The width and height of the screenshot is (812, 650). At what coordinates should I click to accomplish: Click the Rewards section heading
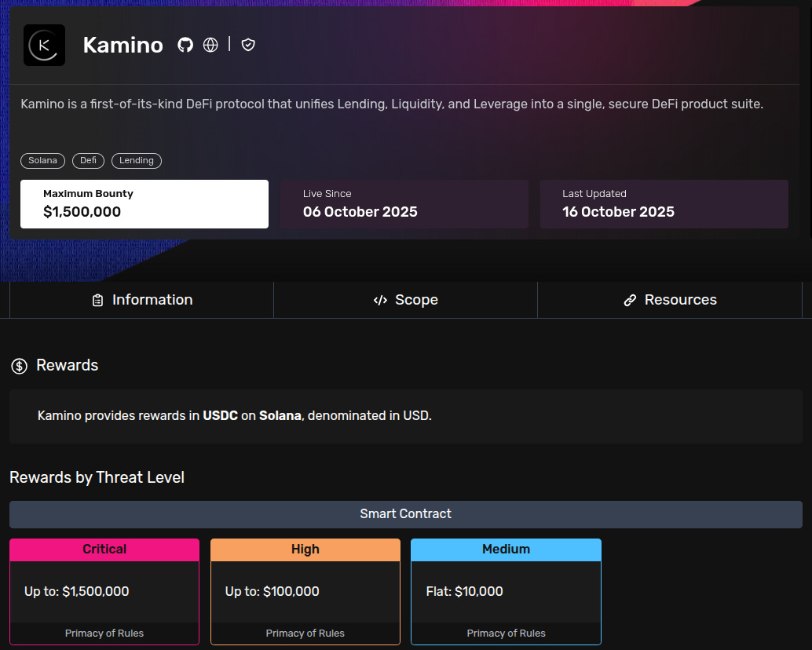pyautogui.click(x=67, y=365)
